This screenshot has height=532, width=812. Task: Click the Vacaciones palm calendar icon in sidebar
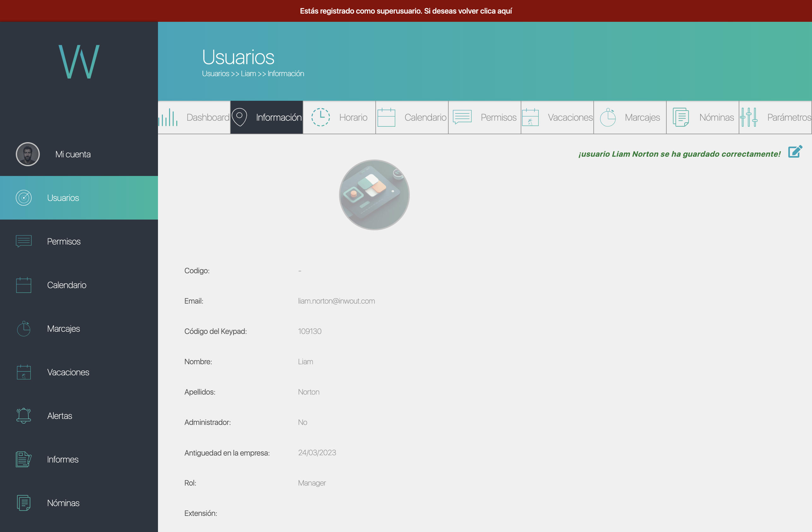pyautogui.click(x=24, y=372)
